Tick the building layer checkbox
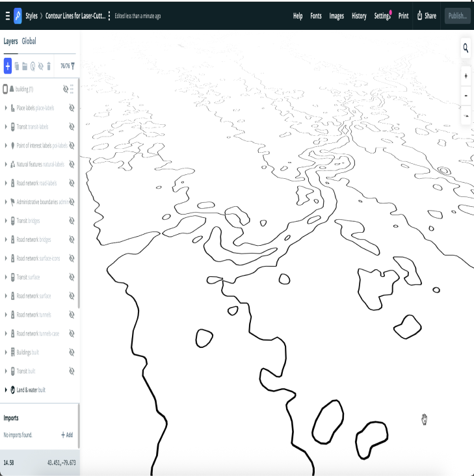The height and width of the screenshot is (476, 474). pos(5,89)
